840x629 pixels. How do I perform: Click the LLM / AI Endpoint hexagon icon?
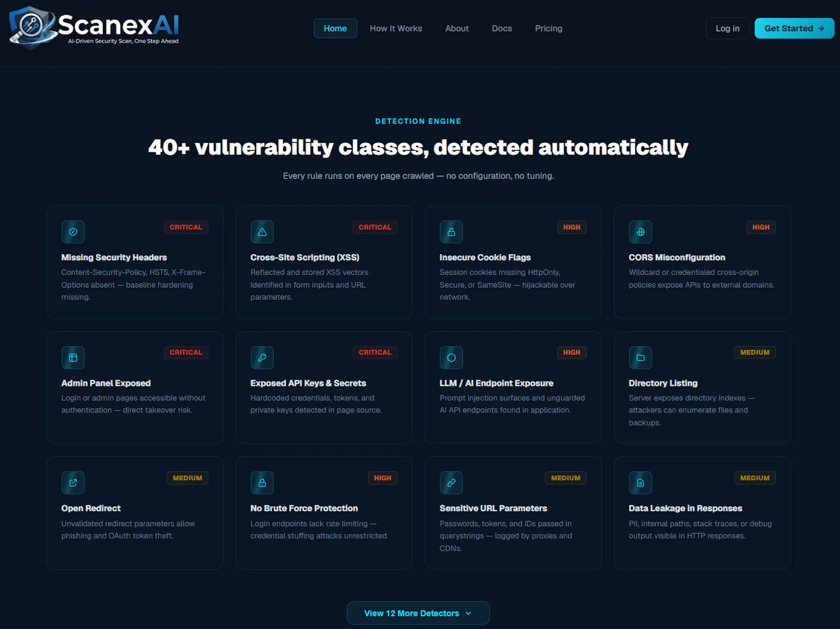pyautogui.click(x=451, y=358)
